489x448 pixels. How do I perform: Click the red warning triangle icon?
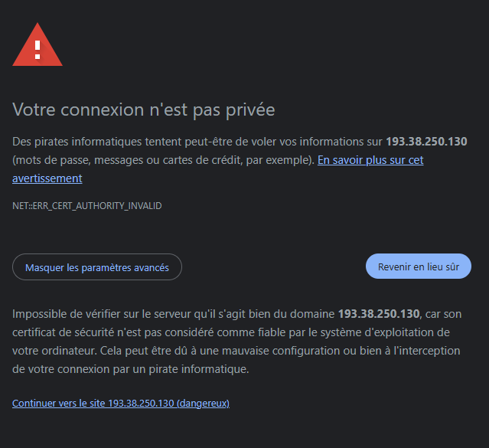37,44
